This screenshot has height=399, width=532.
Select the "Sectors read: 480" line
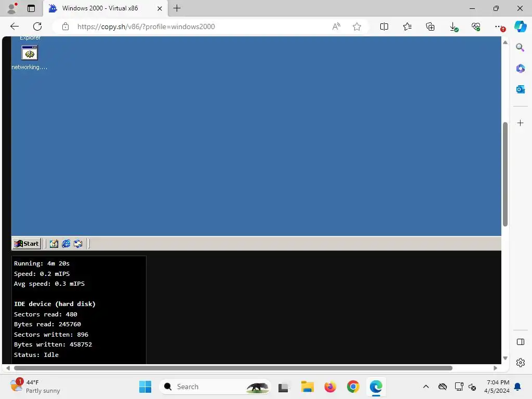pos(46,314)
